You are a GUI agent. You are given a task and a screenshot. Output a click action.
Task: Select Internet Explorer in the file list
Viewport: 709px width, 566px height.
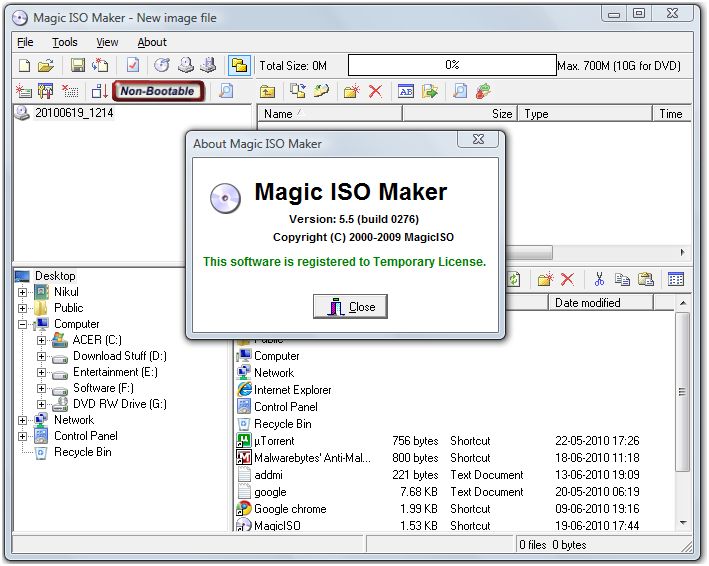[292, 390]
